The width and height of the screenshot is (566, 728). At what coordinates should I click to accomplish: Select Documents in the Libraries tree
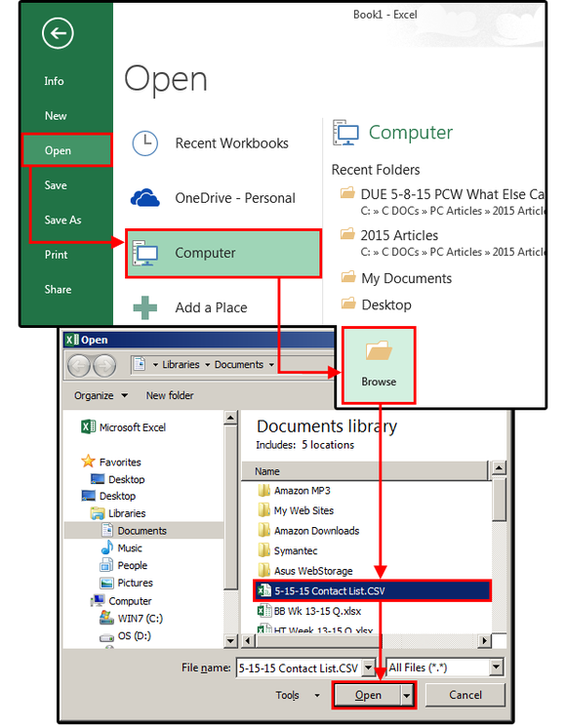tap(143, 531)
